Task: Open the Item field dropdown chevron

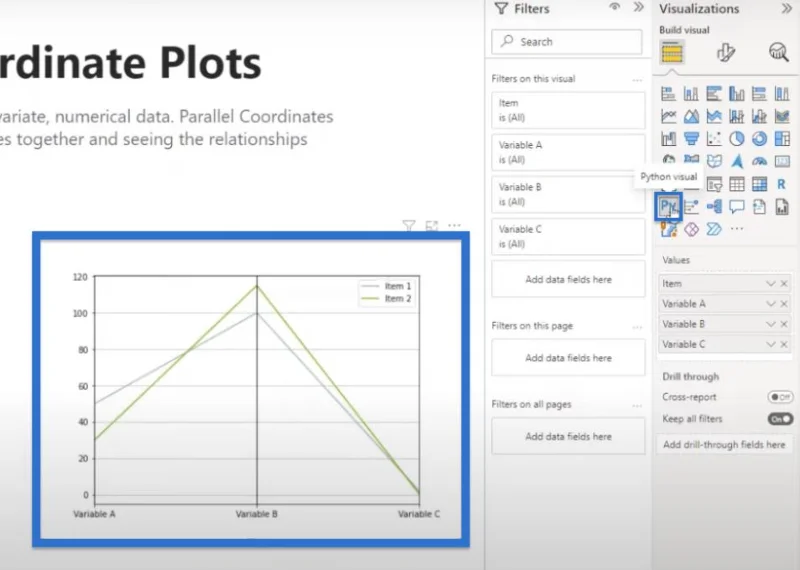Action: pyautogui.click(x=770, y=284)
